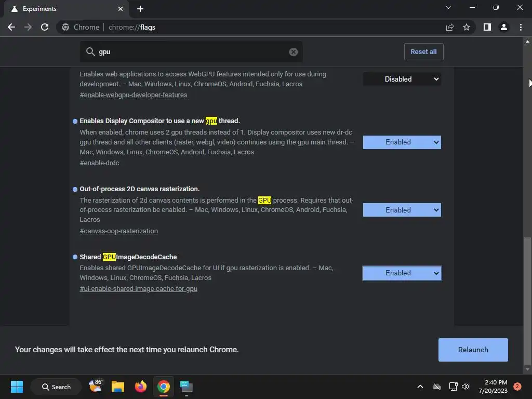
Task: Open the tab search chevron
Action: click(x=448, y=7)
